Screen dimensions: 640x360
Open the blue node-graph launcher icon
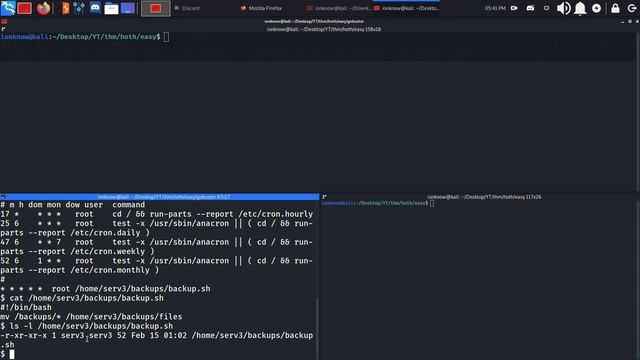[79, 8]
